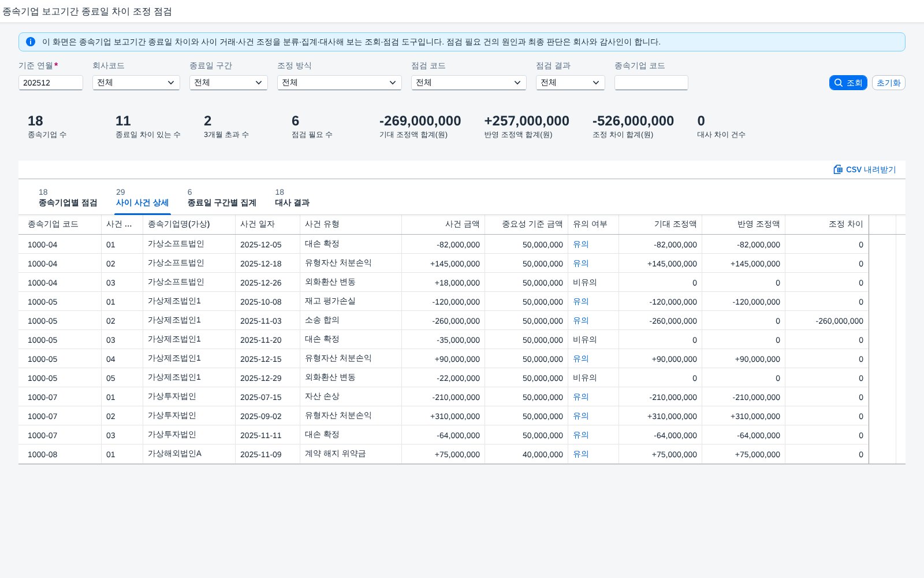The height and width of the screenshot is (578, 924).
Task: Click the 반영 조정액 column header
Action: pos(744,224)
